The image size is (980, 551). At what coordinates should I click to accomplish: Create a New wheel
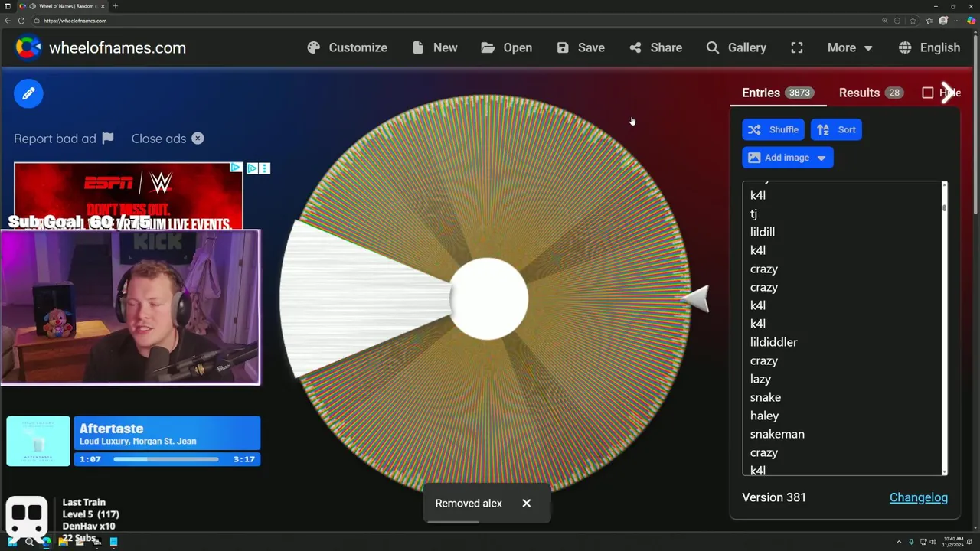[x=434, y=47]
